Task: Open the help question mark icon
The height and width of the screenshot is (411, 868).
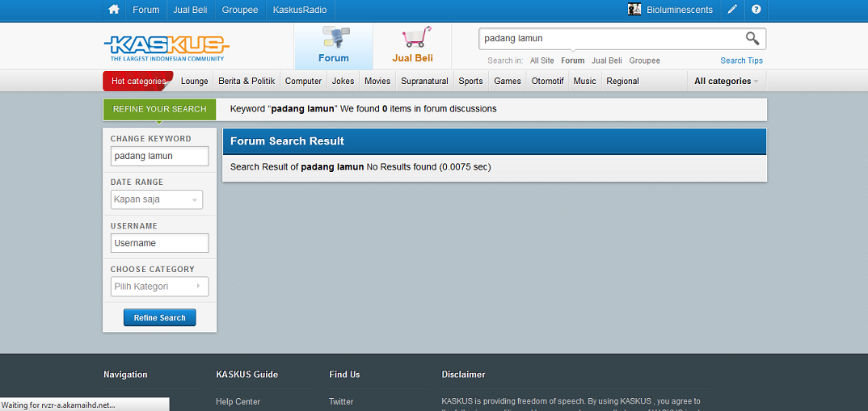Action: [x=756, y=10]
